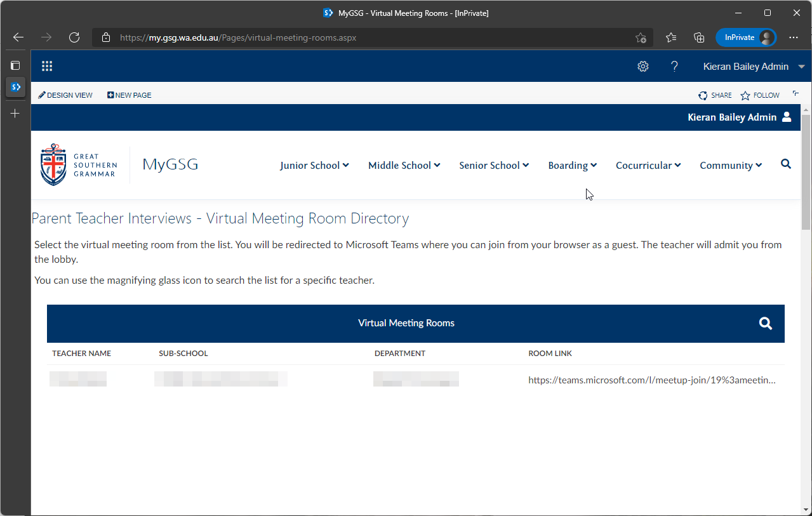Sort by Teacher Name column header
This screenshot has height=516, width=812.
click(81, 354)
